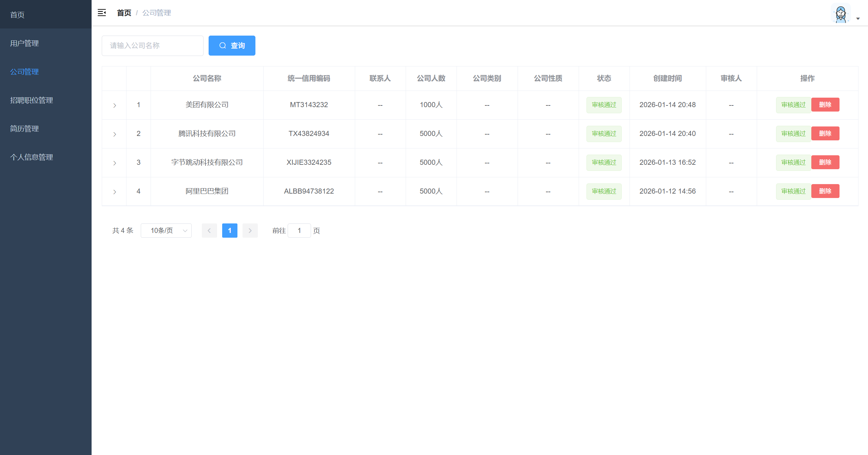Open 简历管理 in sidebar menu

click(x=24, y=129)
